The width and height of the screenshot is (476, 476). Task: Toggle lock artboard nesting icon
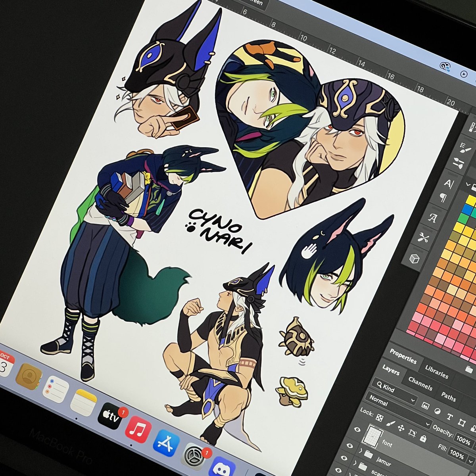(412, 433)
